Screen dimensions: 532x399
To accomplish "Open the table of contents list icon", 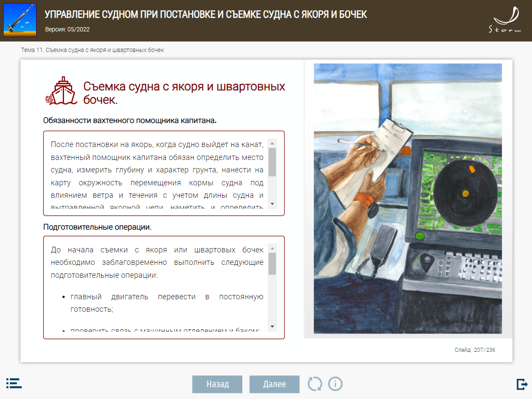I will (x=14, y=383).
